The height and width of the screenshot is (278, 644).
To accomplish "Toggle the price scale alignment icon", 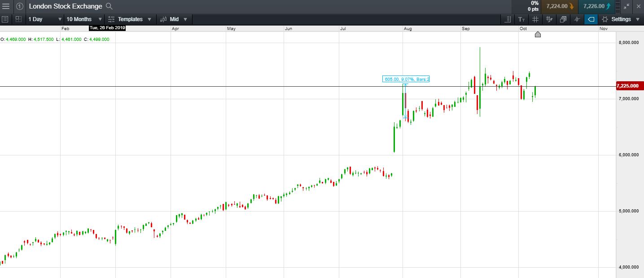I will pyautogui.click(x=508, y=19).
